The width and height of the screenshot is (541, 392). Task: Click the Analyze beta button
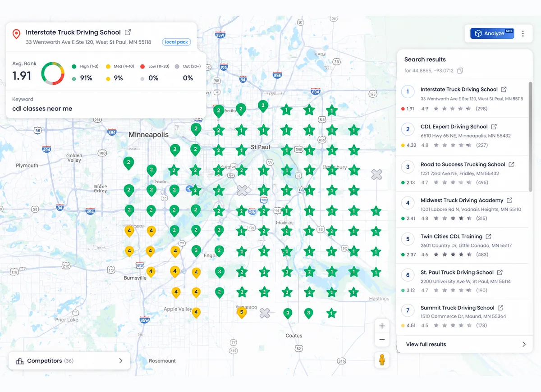coord(492,33)
